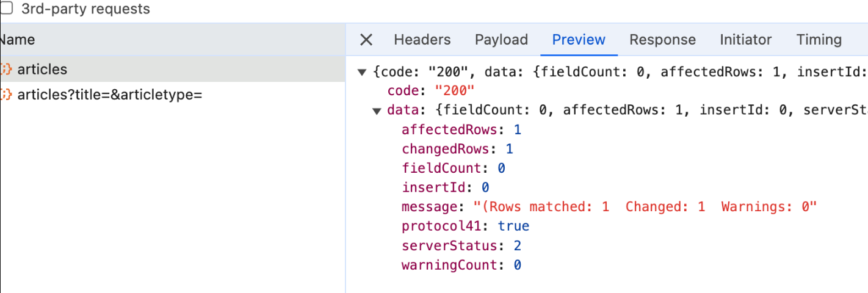Open the Response tab
This screenshot has width=868, height=293.
[x=662, y=40]
